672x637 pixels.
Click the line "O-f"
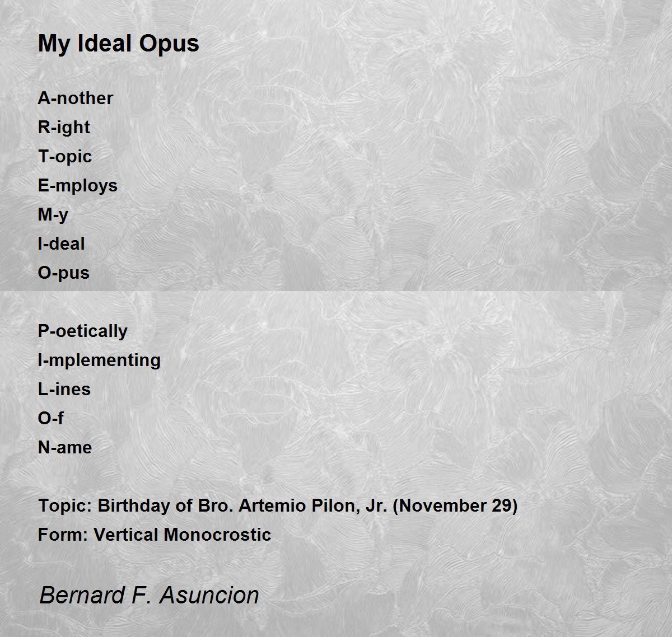coord(50,418)
